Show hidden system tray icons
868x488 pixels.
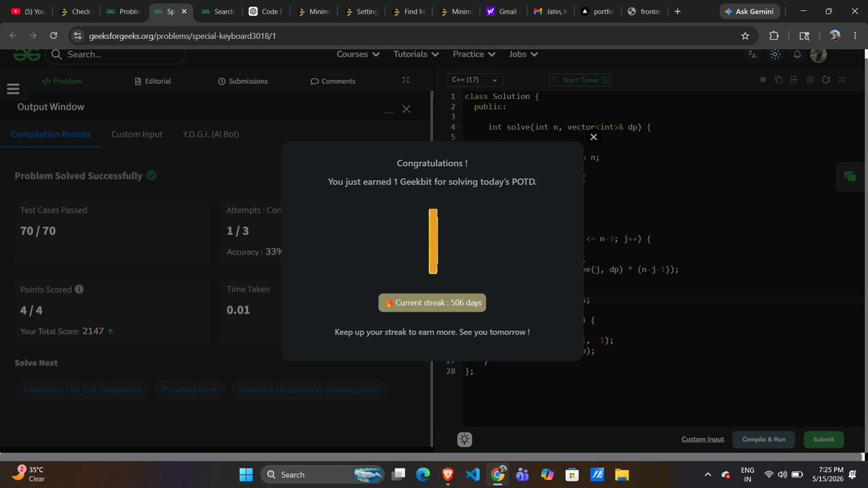[x=708, y=474]
